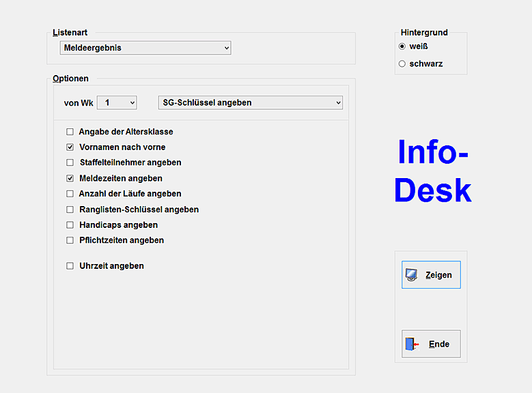Viewport: 532px width, 393px height.
Task: Toggle the Uhrzeit angeben checkbox
Action: (x=70, y=266)
